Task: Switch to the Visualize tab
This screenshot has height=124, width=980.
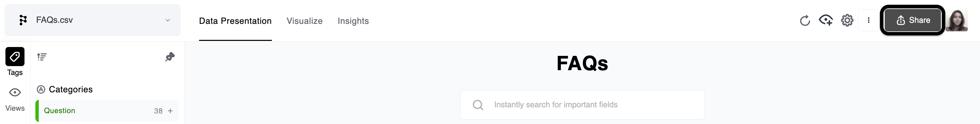Action: point(304,21)
